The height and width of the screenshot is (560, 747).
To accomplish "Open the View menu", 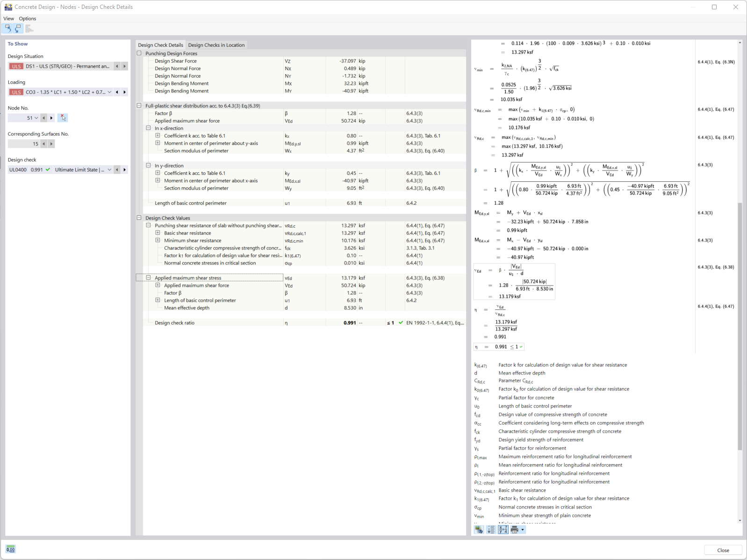I will pyautogui.click(x=9, y=19).
